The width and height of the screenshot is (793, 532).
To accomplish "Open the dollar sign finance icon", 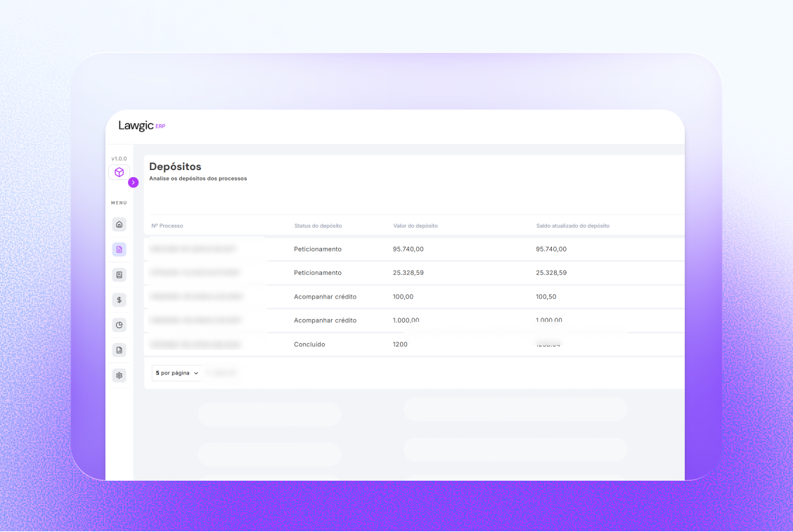I will (120, 300).
